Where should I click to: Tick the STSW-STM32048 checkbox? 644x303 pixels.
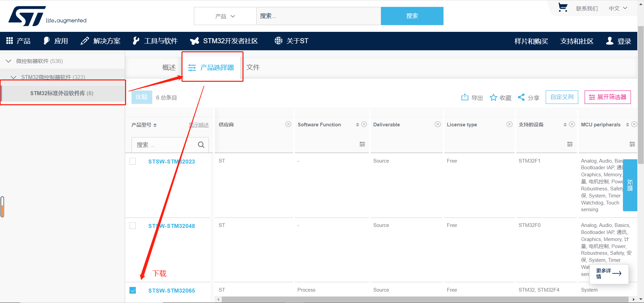coord(133,226)
